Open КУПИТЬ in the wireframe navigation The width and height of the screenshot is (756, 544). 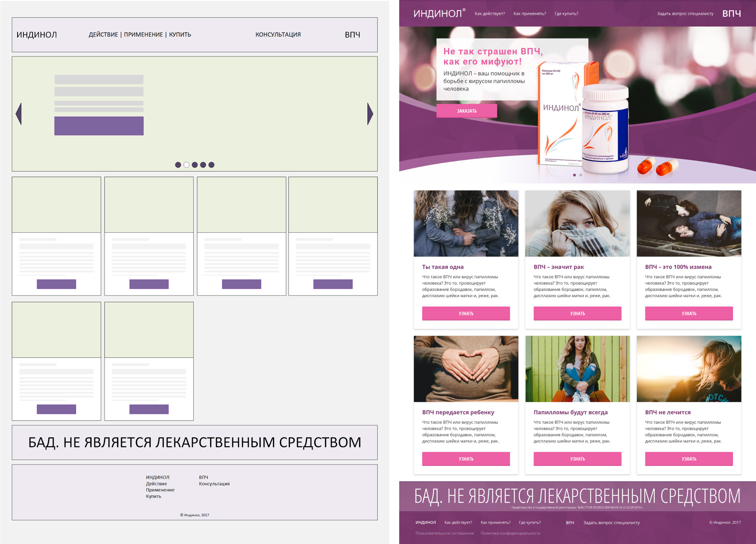click(x=180, y=35)
